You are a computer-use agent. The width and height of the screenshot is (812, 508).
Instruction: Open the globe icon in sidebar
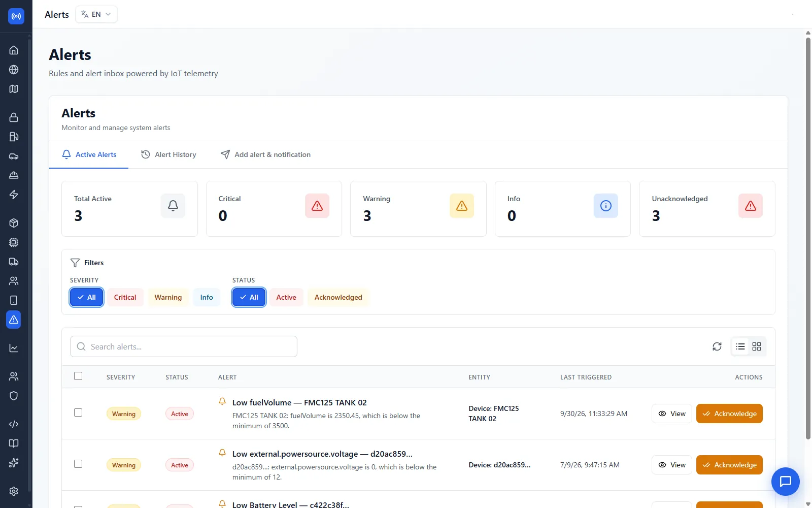coord(14,70)
